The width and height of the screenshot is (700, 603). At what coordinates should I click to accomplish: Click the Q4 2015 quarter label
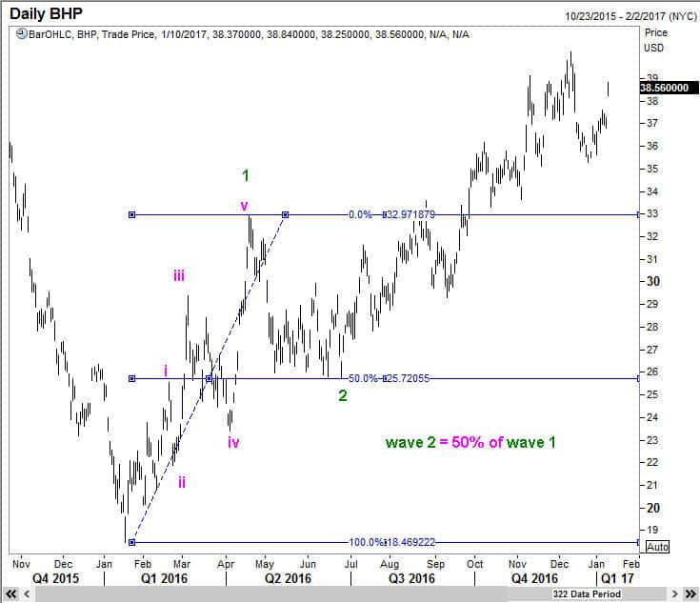[x=55, y=578]
